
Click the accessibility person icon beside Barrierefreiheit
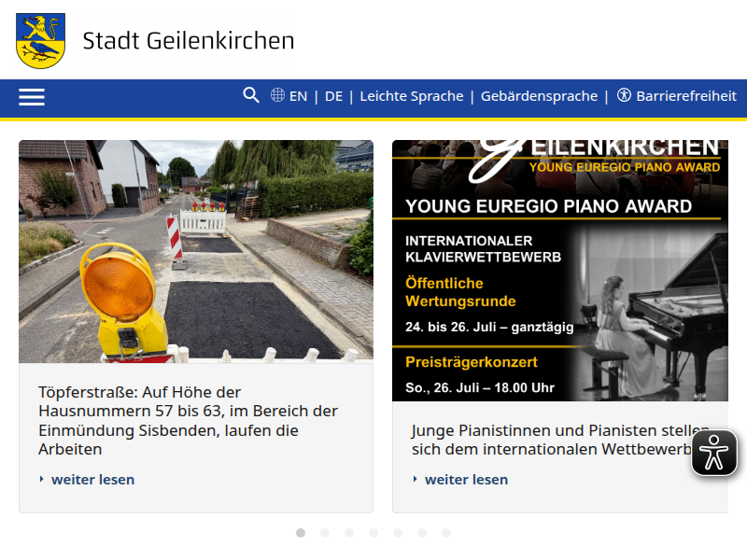click(624, 95)
